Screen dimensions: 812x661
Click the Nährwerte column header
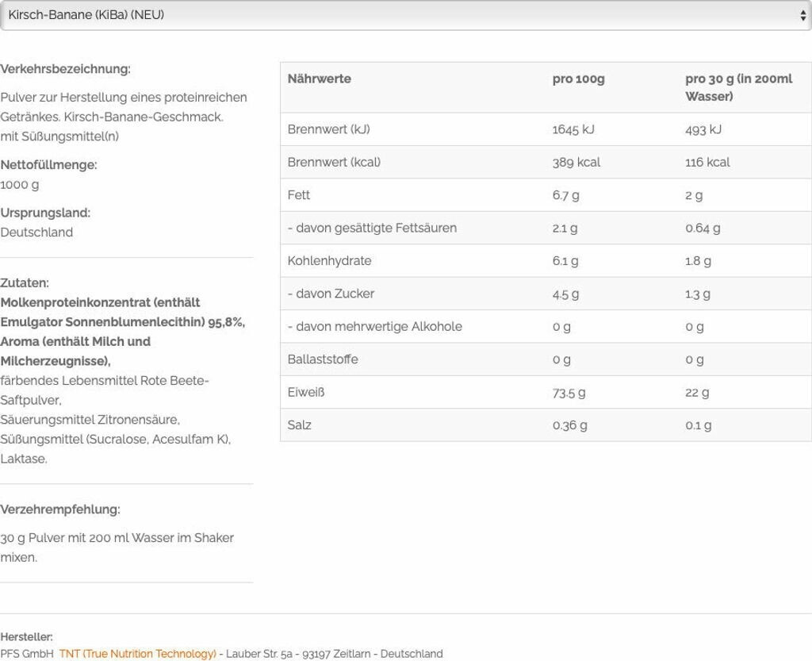tap(320, 79)
